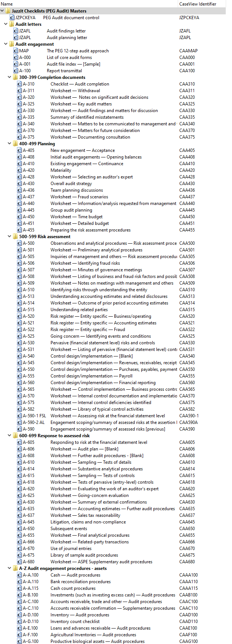Collapse the Audit engagement folder
This screenshot has height=644, width=232.
pos(6,44)
